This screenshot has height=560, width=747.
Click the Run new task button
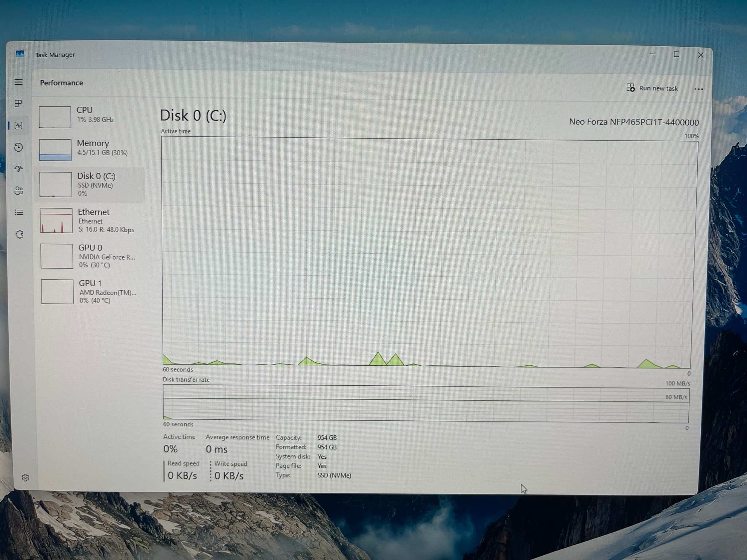[652, 88]
